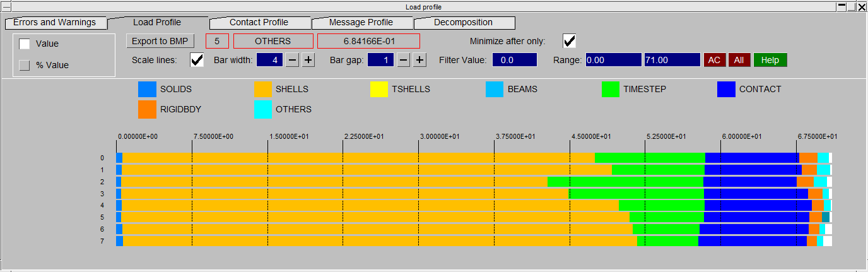868x272 pixels.
Task: Click the Range maximum field 71.00
Action: pyautogui.click(x=672, y=60)
